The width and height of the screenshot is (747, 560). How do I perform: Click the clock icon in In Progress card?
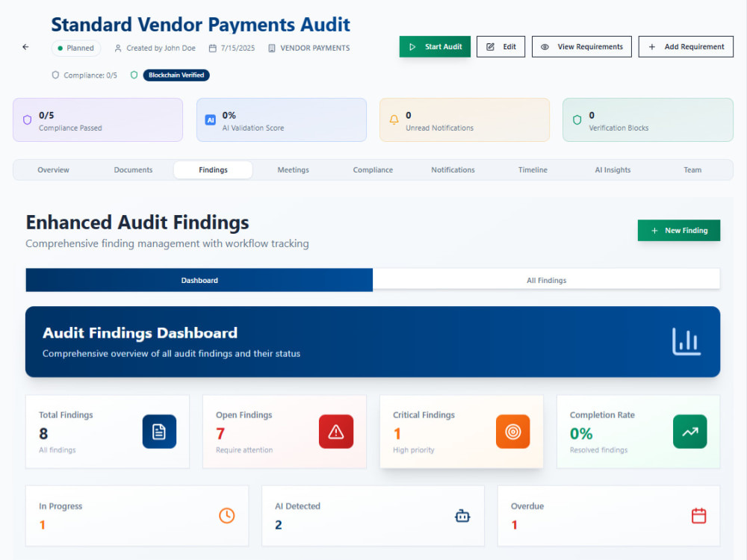(227, 516)
